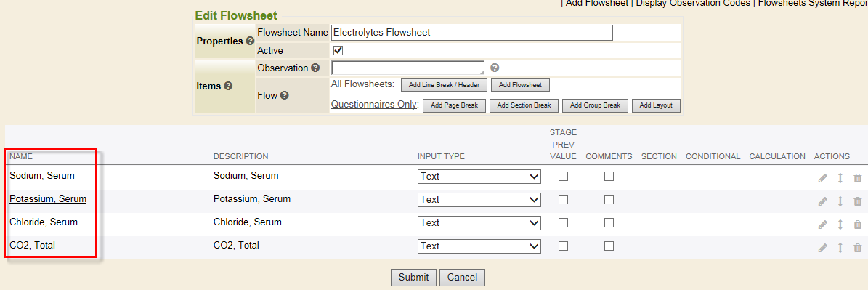Open help icon next to Properties
The height and width of the screenshot is (290, 868).
point(250,41)
